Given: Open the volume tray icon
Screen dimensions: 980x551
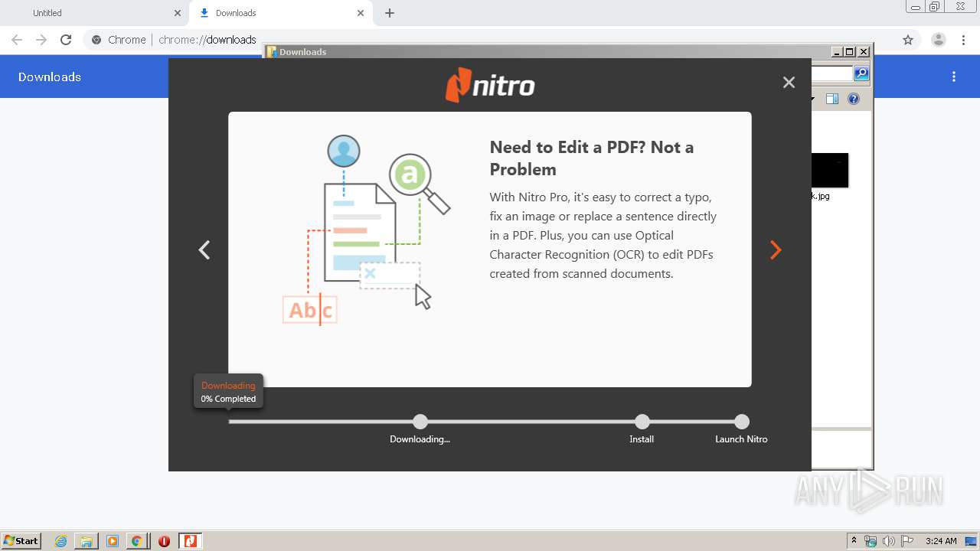Looking at the screenshot, I should pos(889,541).
